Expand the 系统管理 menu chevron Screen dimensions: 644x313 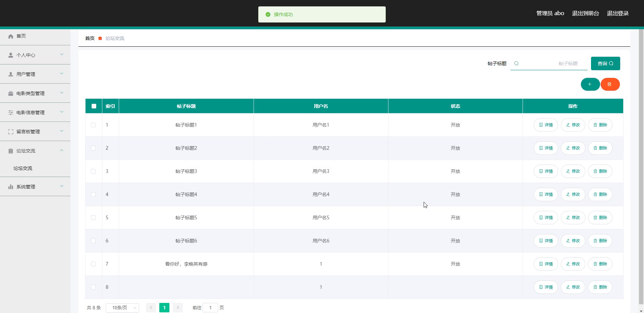(x=62, y=186)
